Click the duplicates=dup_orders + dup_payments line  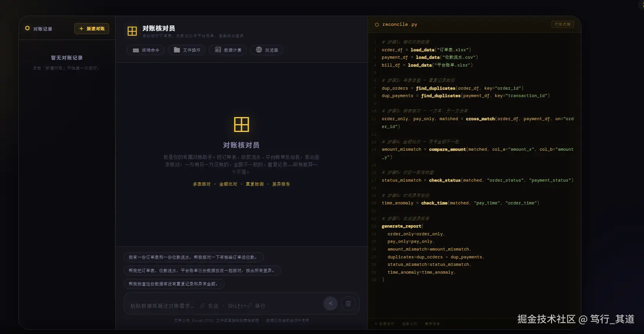(436, 257)
